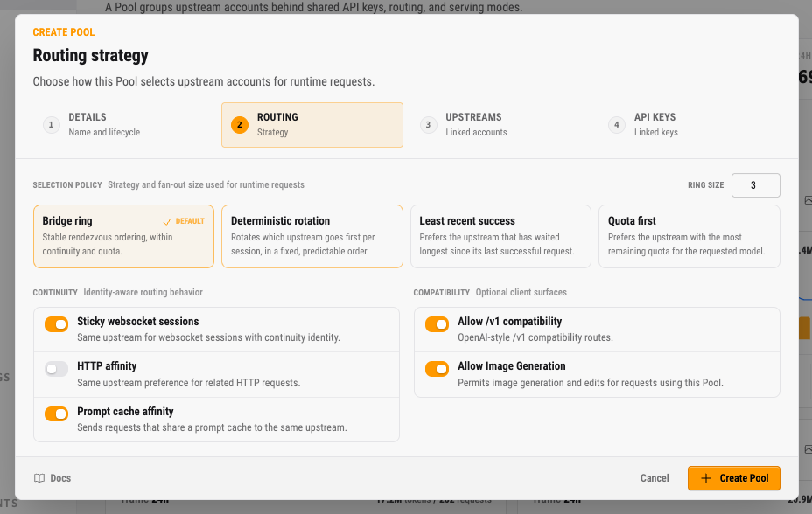Go to the Details step tab

(x=123, y=125)
